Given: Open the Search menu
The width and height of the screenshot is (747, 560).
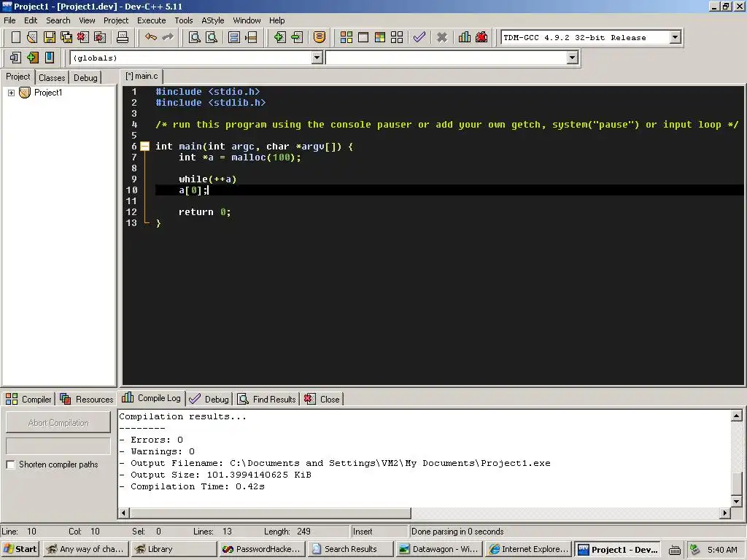Looking at the screenshot, I should pos(58,20).
